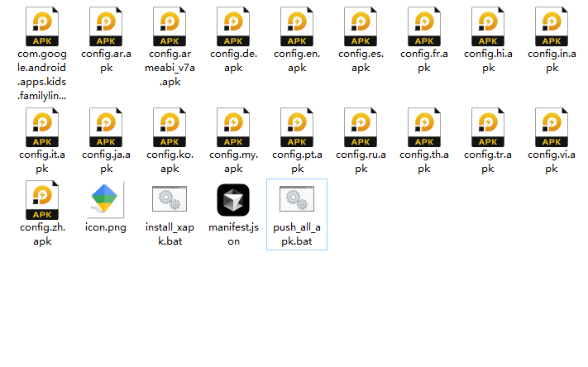Highlight the config.in.apk file icon
Image resolution: width=588 pixels, height=367 pixels.
[x=552, y=26]
